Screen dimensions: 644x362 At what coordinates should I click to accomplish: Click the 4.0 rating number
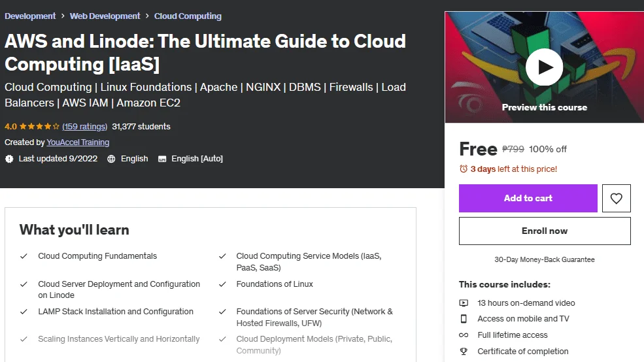(x=10, y=126)
